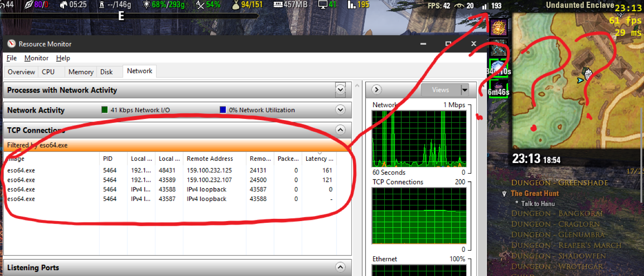Screen dimensions: 644x276
Task: Click the Network 1 Mbps graph
Action: point(419,139)
